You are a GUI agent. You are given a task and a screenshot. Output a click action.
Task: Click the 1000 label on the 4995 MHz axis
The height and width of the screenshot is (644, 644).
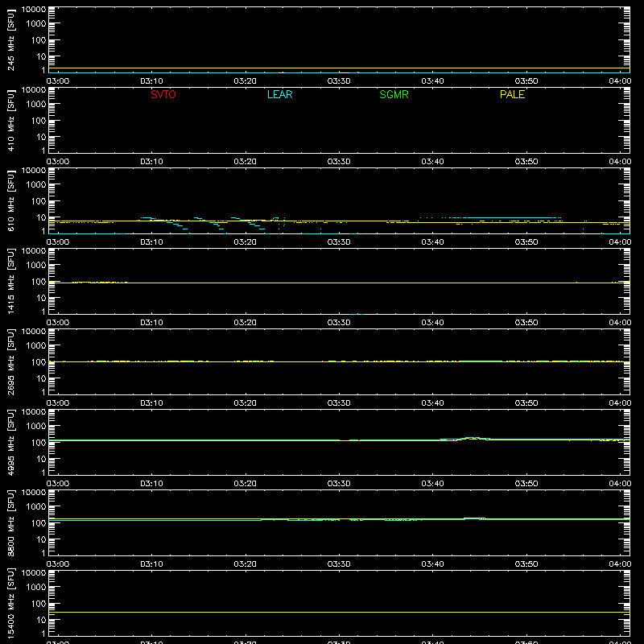coord(36,427)
